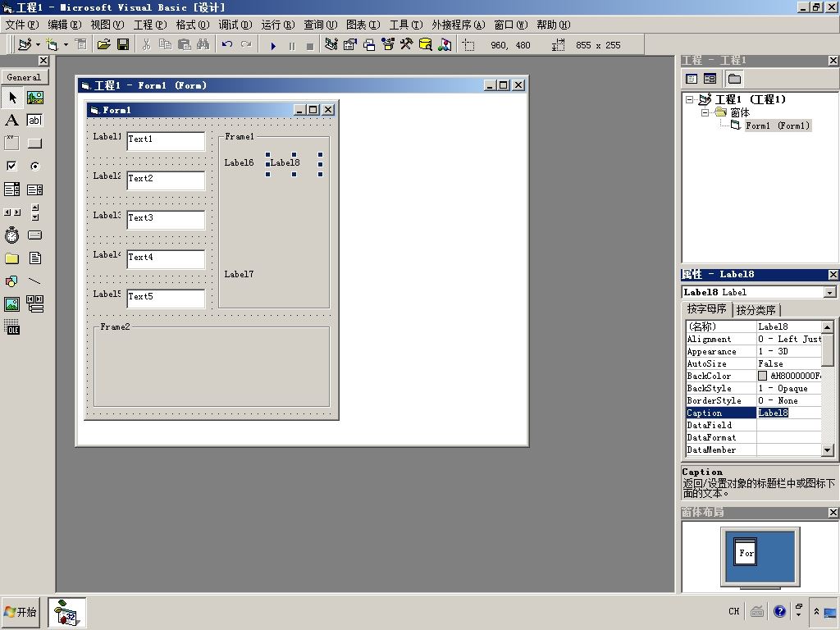
Task: Click the Save project toolbar icon
Action: 123,44
